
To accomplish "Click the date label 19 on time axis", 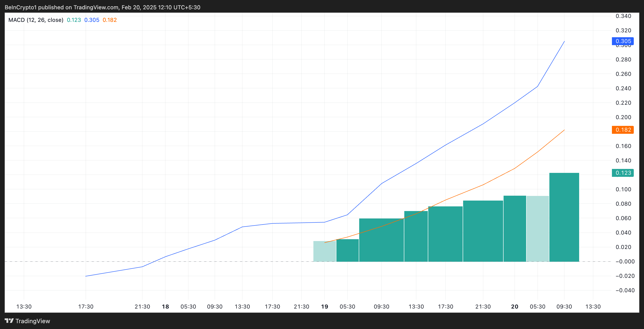I will 325,306.
